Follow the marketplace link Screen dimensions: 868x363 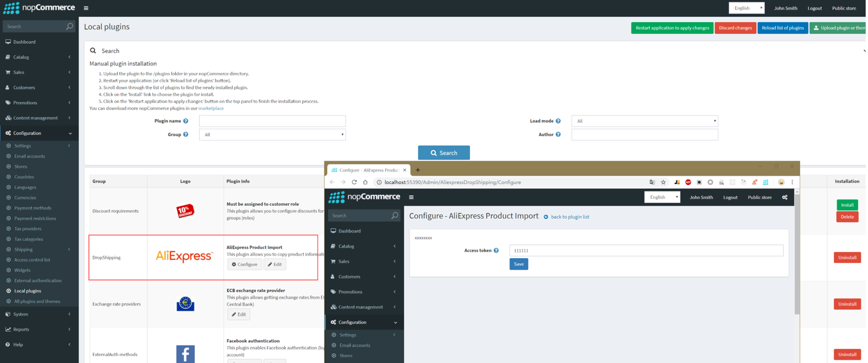tap(211, 109)
